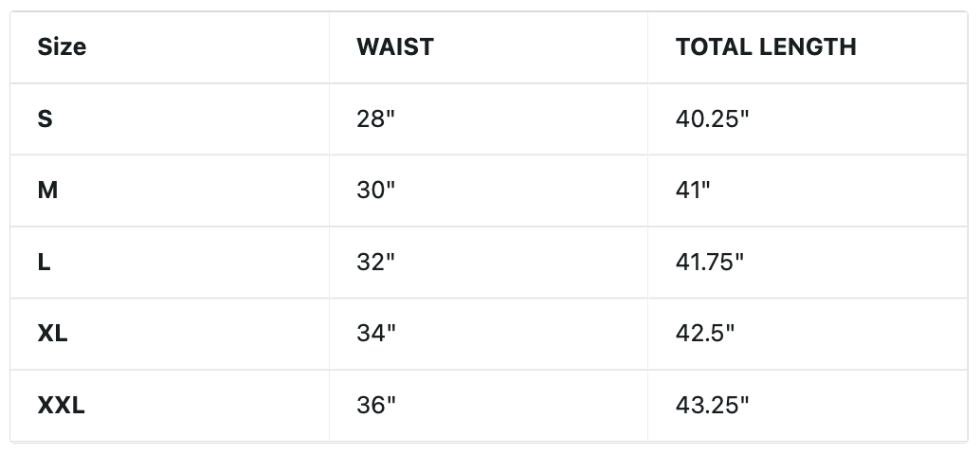This screenshot has height=455, width=980.
Task: Pick the length value for size S
Action: coord(712,118)
